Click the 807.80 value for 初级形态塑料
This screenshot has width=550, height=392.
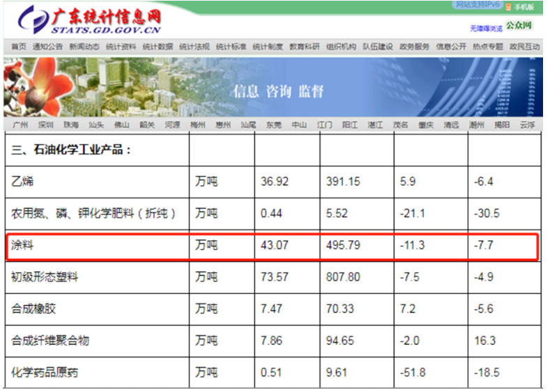[x=343, y=277]
